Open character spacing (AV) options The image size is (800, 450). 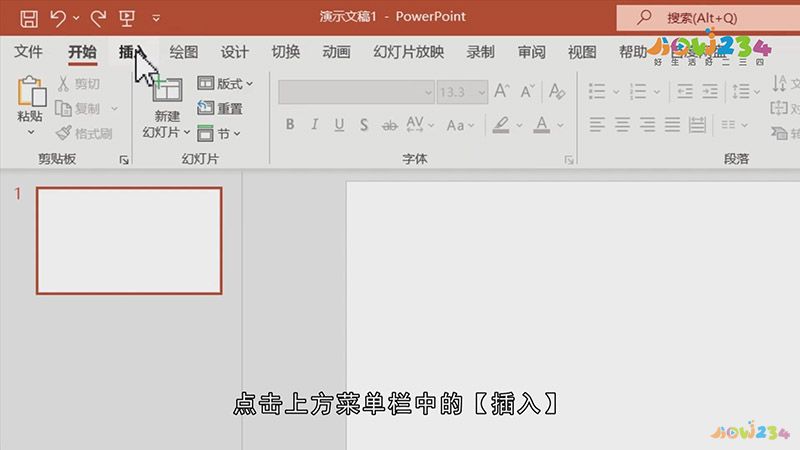coord(420,124)
